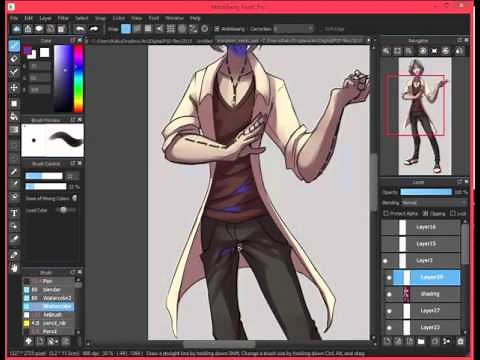Click the home icon in the top toolbar
Viewport: 480px width, 360px height.
pos(28,29)
